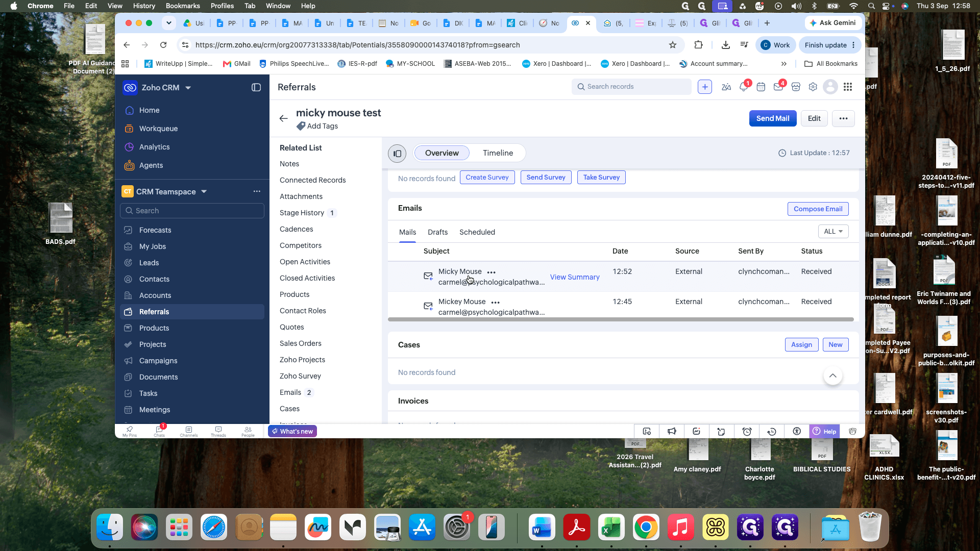Open the accessibility icon in bottom bar
The height and width of the screenshot is (551, 980).
pyautogui.click(x=797, y=432)
